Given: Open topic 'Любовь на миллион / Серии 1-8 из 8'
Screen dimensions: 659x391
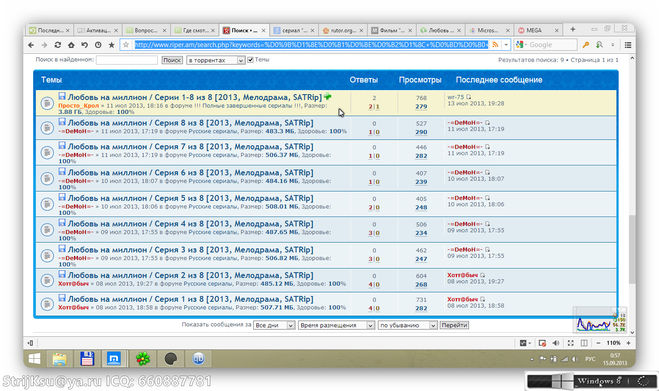Looking at the screenshot, I should [x=195, y=97].
